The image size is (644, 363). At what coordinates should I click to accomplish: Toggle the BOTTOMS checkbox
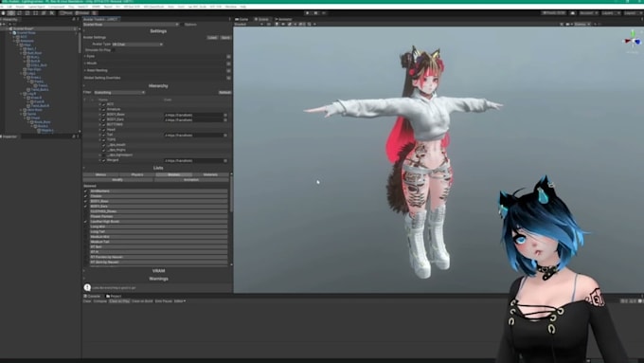pos(103,124)
